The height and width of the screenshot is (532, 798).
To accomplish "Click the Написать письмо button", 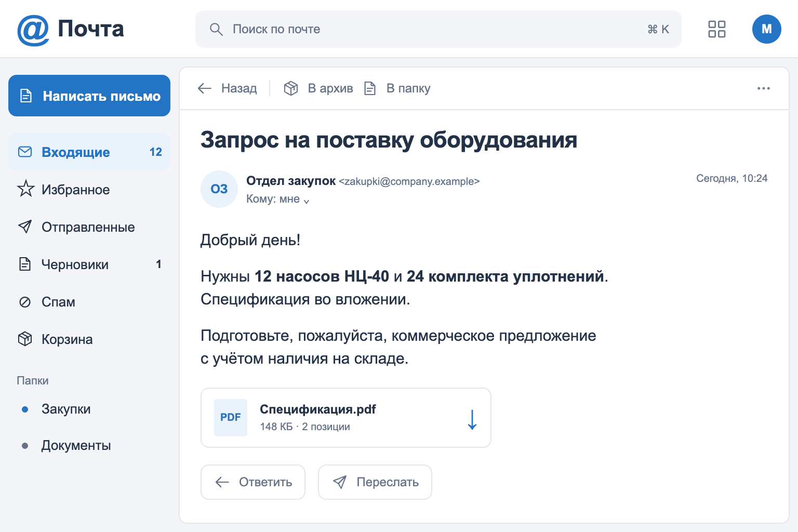I will (89, 96).
